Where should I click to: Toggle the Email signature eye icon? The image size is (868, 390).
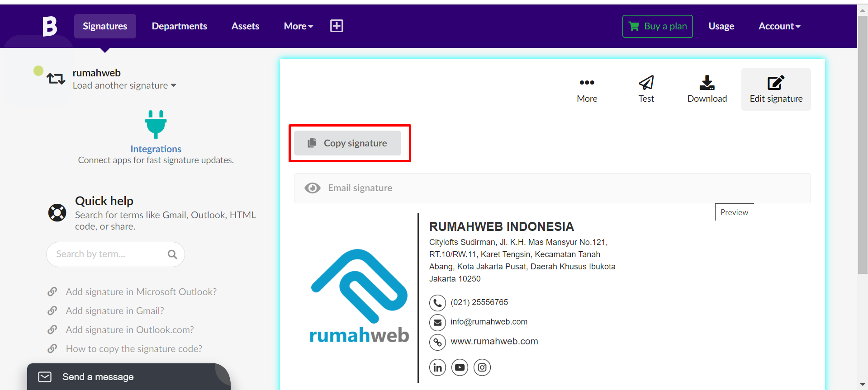point(313,188)
